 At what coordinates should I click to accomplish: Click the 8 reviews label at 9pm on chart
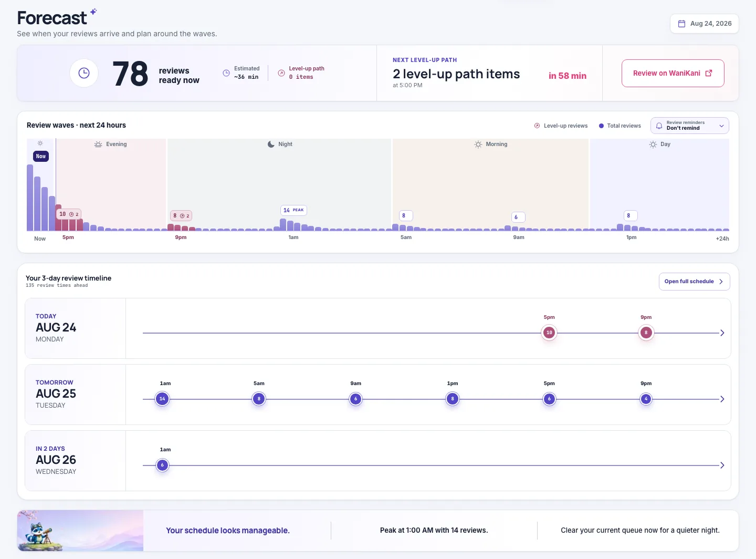click(x=181, y=216)
